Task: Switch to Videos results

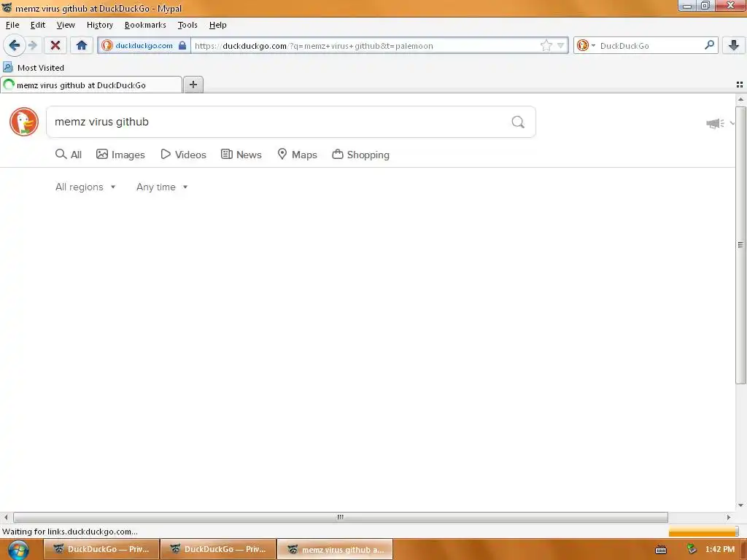Action: (x=183, y=155)
